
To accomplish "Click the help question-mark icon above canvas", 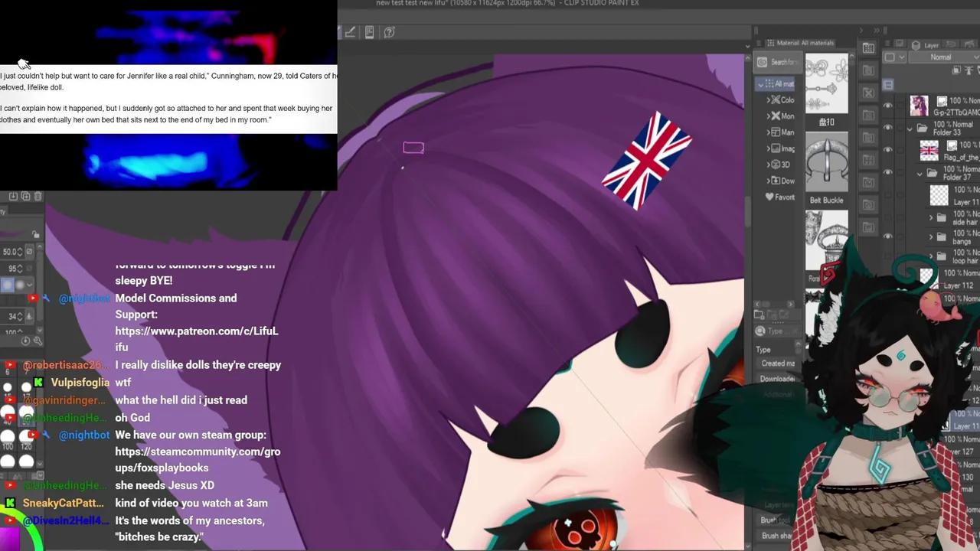I will (x=389, y=32).
